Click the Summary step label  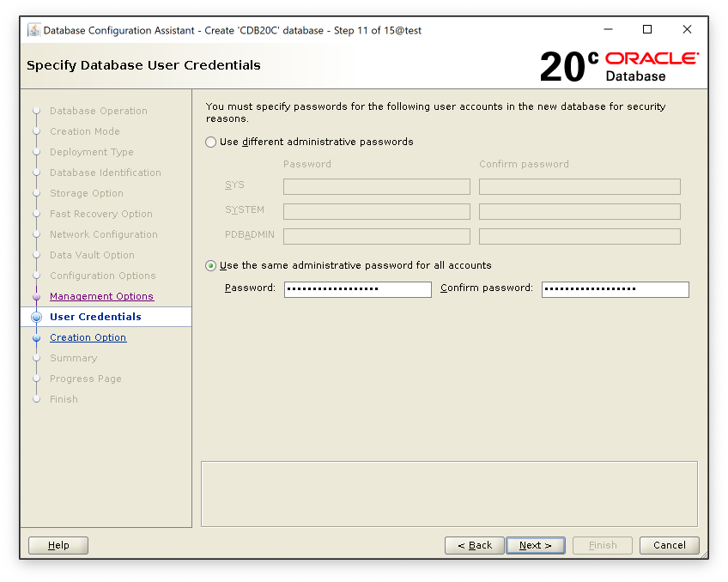73,358
